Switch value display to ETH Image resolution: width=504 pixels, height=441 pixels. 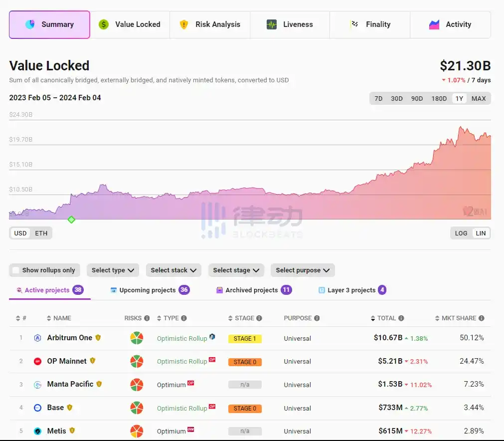coord(41,233)
